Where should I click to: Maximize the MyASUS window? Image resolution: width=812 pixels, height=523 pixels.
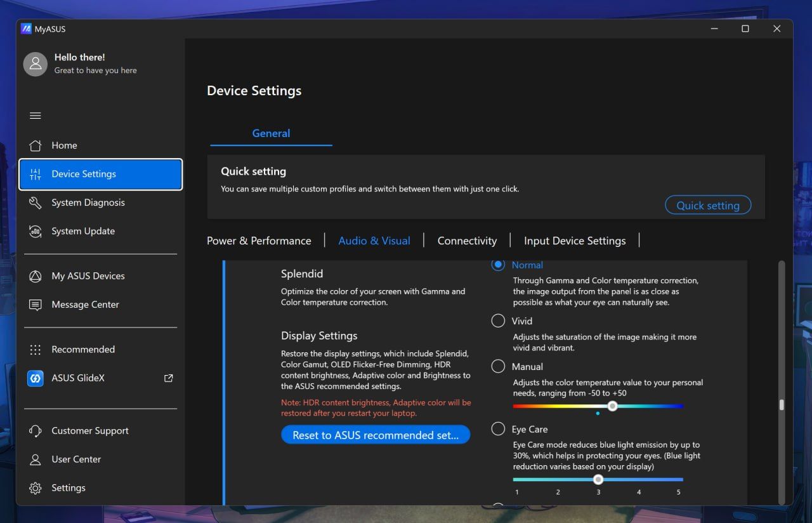point(745,29)
